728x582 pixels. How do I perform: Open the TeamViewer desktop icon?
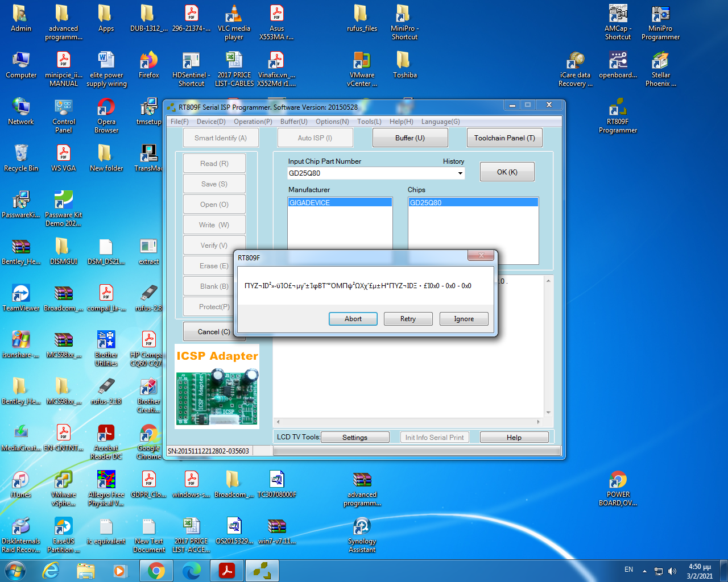point(21,298)
